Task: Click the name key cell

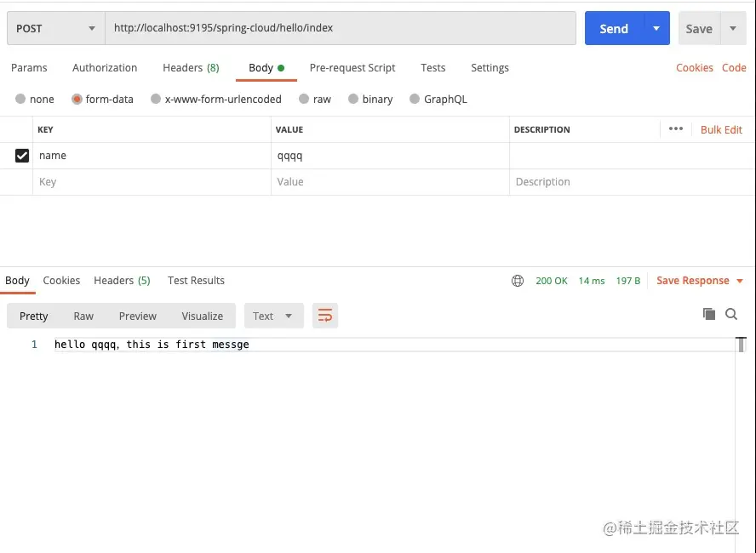Action: tap(152, 156)
